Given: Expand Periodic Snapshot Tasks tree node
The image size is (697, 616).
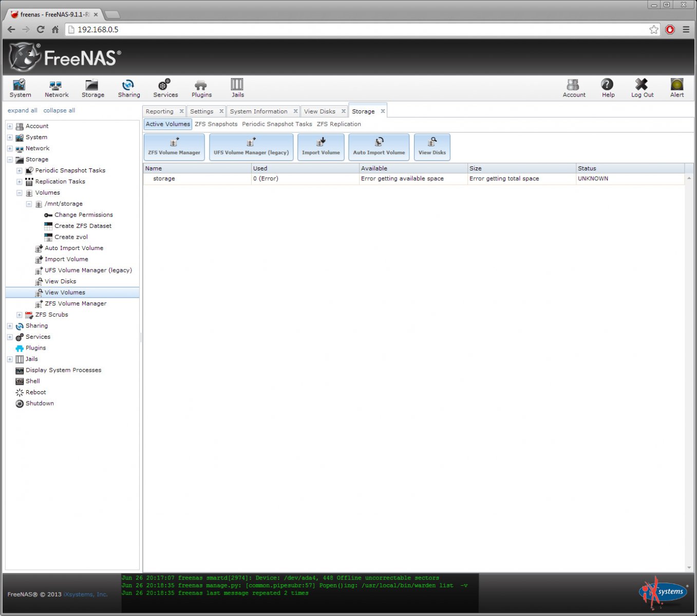Looking at the screenshot, I should tap(20, 170).
